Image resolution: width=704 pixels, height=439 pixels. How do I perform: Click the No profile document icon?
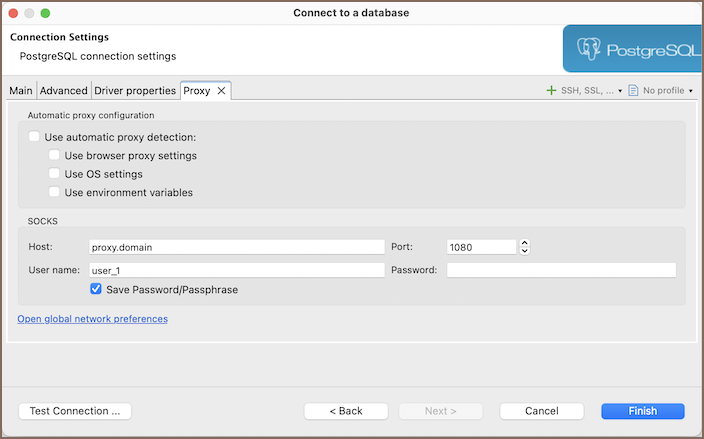633,90
